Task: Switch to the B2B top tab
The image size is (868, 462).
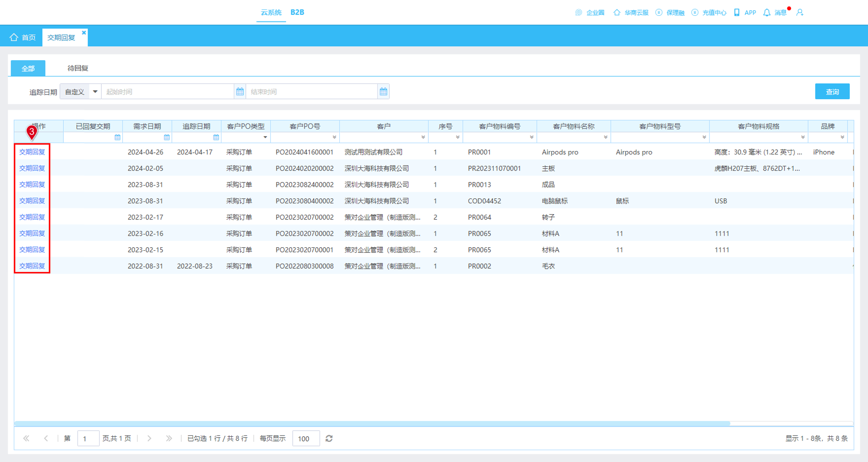Action: click(297, 12)
